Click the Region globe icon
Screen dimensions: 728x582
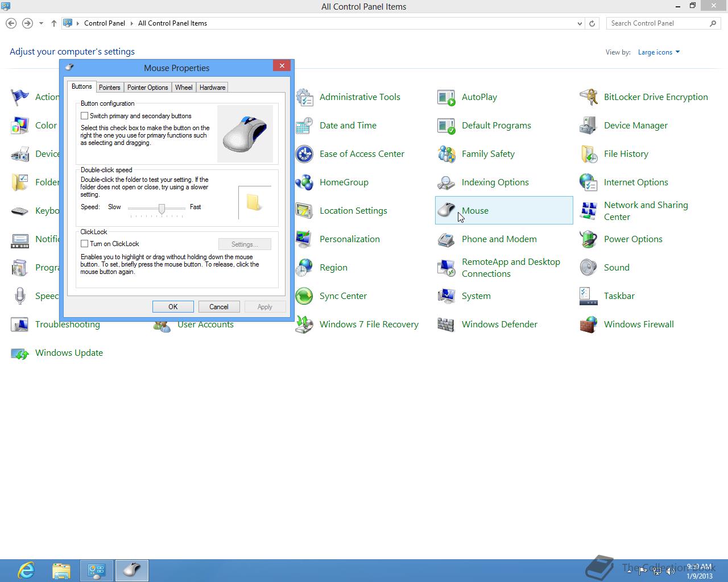pyautogui.click(x=304, y=268)
